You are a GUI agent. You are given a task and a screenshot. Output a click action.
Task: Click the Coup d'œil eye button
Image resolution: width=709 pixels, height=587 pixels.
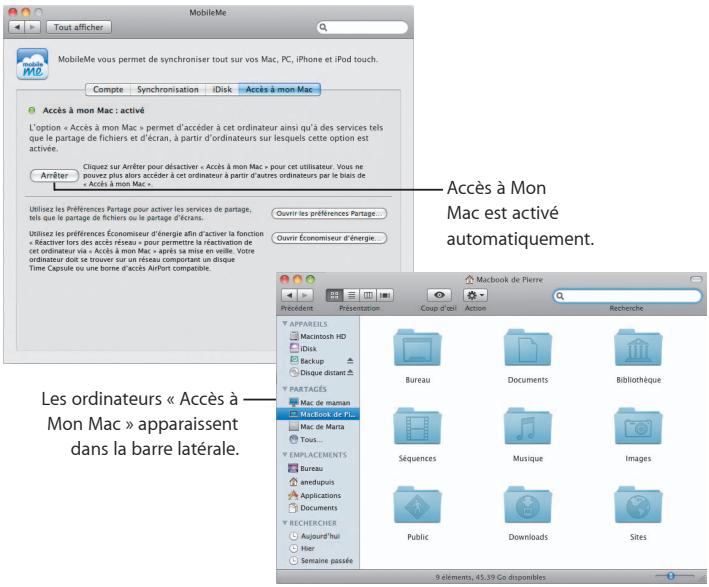coord(439,295)
